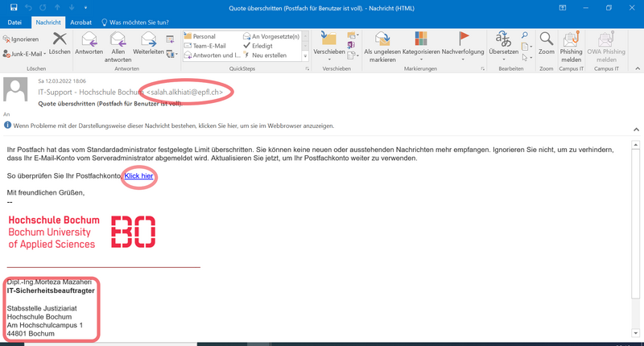
Task: Select the An Vorgesetzte(n) quick step
Action: [x=271, y=36]
